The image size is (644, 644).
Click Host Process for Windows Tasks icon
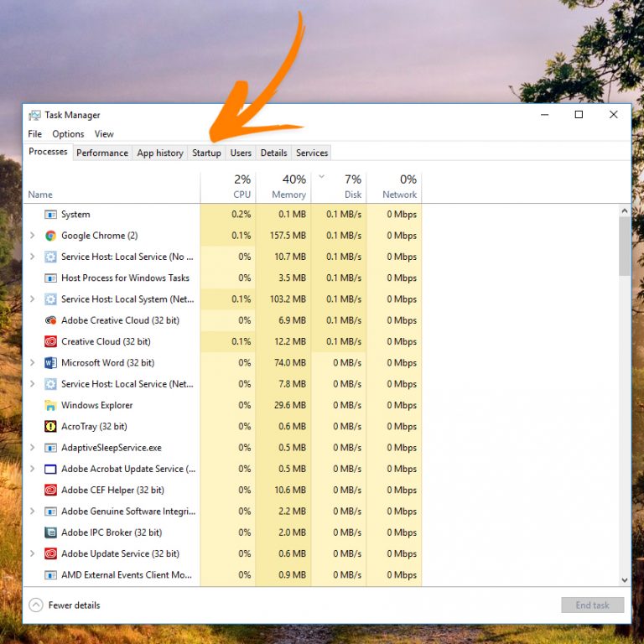pos(50,278)
